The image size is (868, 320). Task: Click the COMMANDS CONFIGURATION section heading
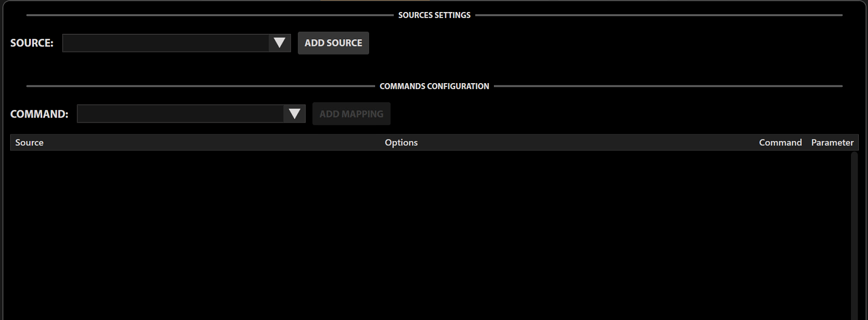tap(434, 86)
